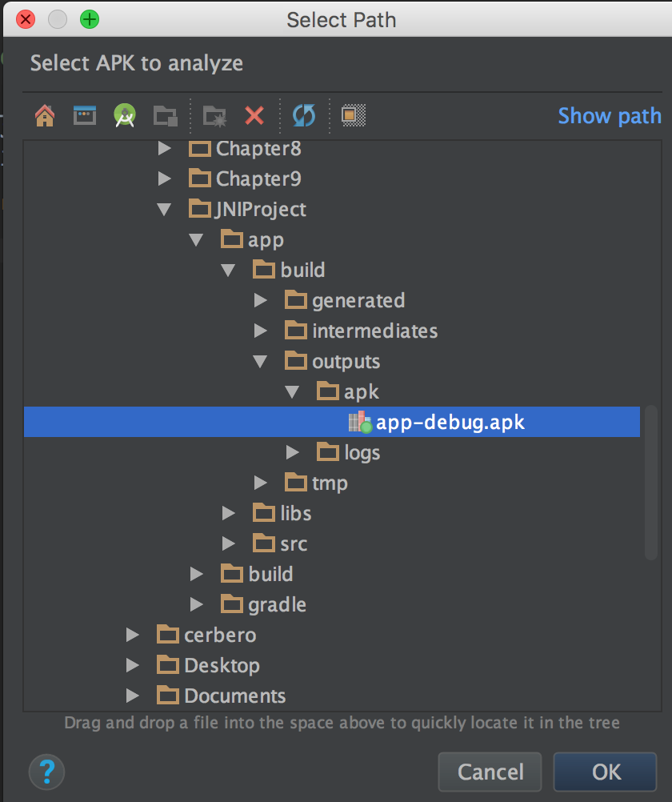Open the help question mark button
Screen dimensions: 672x802
click(x=46, y=772)
